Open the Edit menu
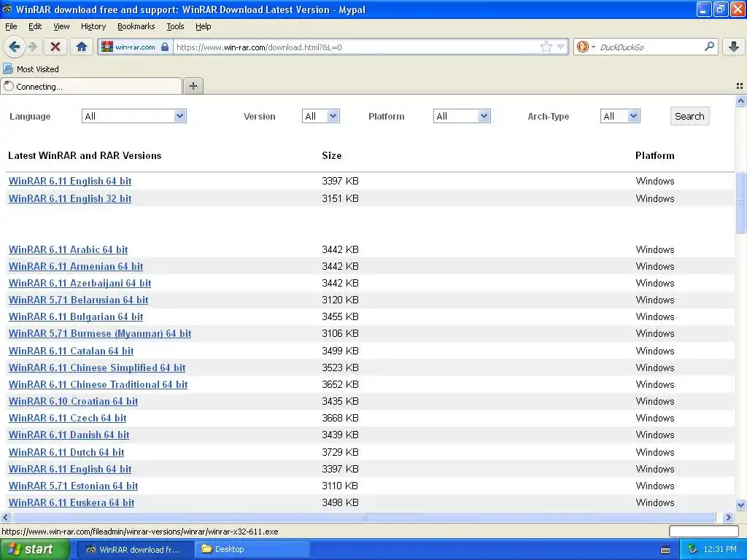The image size is (747, 560). click(x=35, y=26)
